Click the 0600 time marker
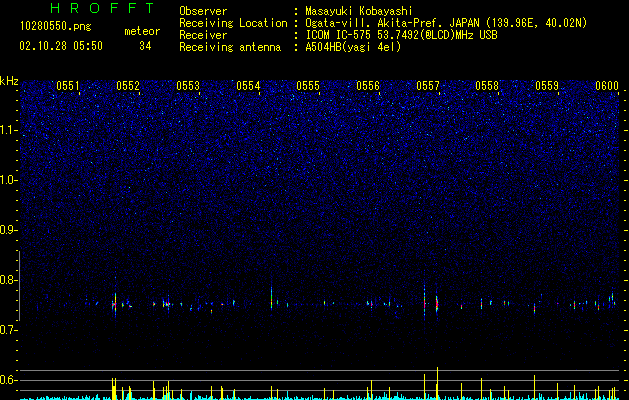Viewport: 629px width, 400px height. pos(607,85)
